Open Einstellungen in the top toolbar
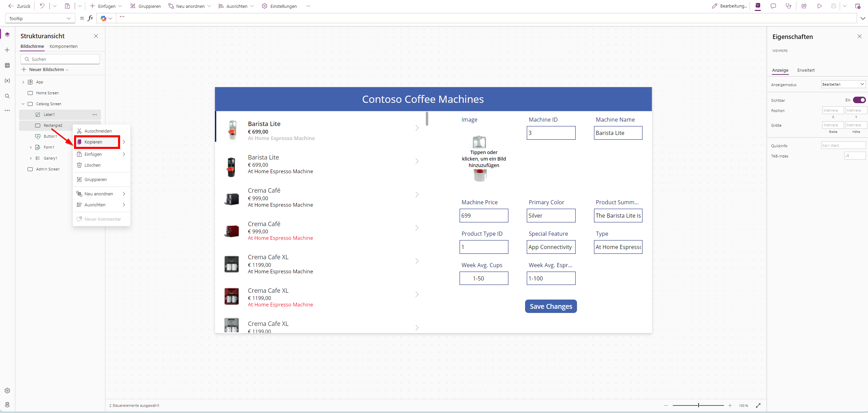This screenshot has width=868, height=413. 279,6
